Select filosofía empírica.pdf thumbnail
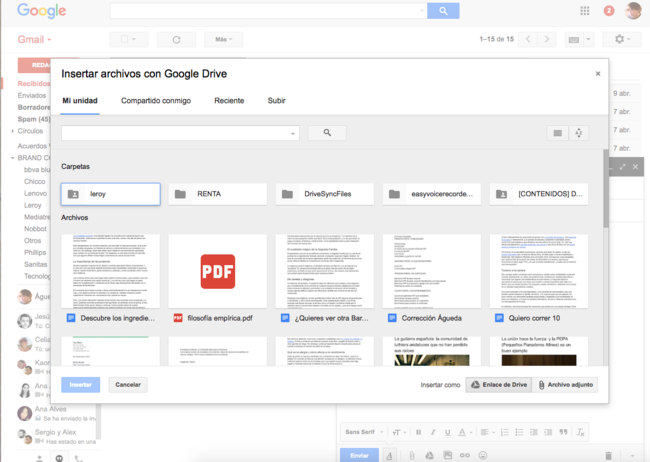This screenshot has width=650, height=462. pyautogui.click(x=218, y=271)
